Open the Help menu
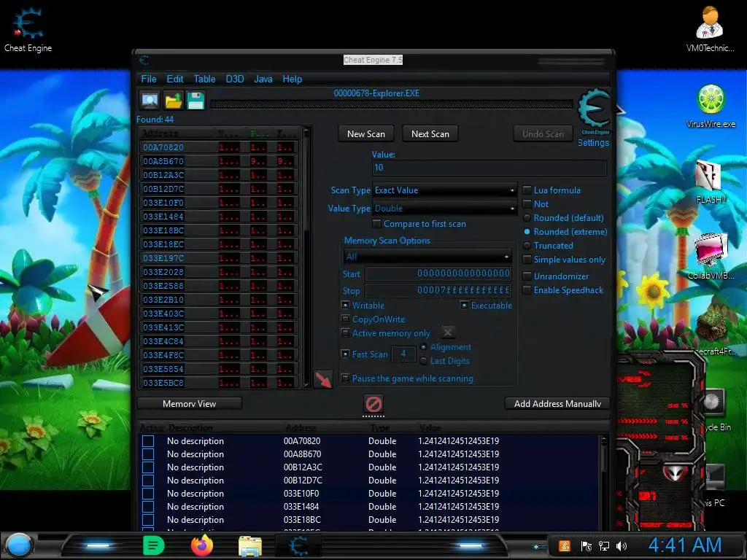The height and width of the screenshot is (560, 747). [x=292, y=79]
